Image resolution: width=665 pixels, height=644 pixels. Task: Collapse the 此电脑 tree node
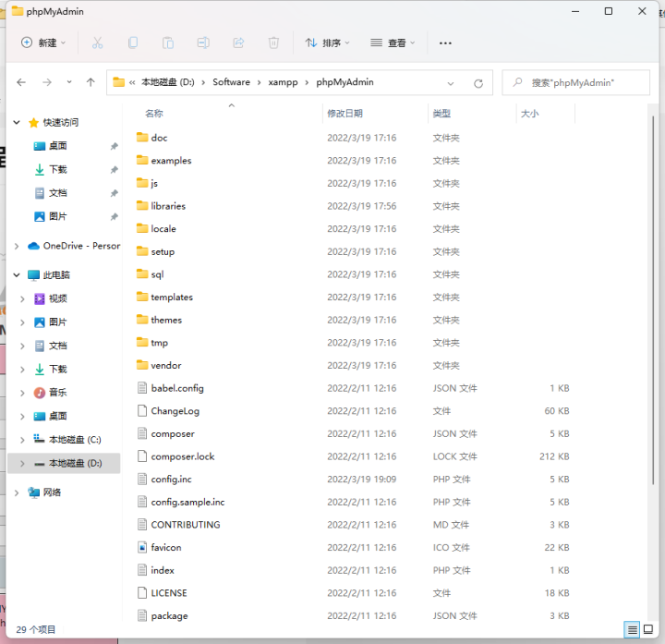pos(17,275)
